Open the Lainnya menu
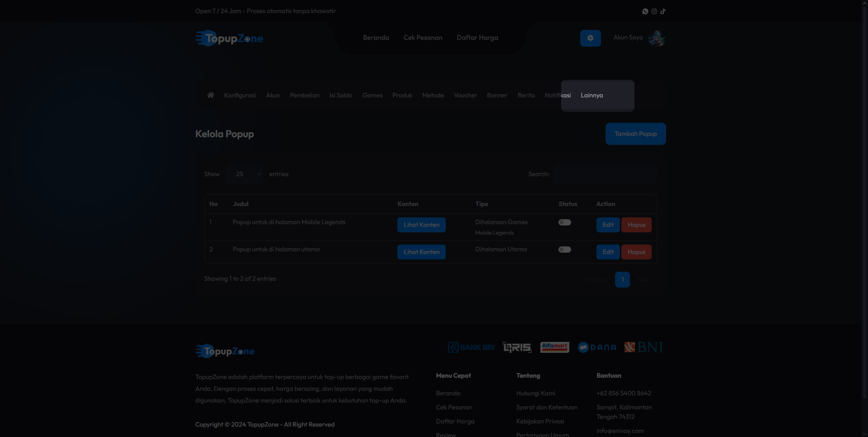The height and width of the screenshot is (437, 868). 591,95
